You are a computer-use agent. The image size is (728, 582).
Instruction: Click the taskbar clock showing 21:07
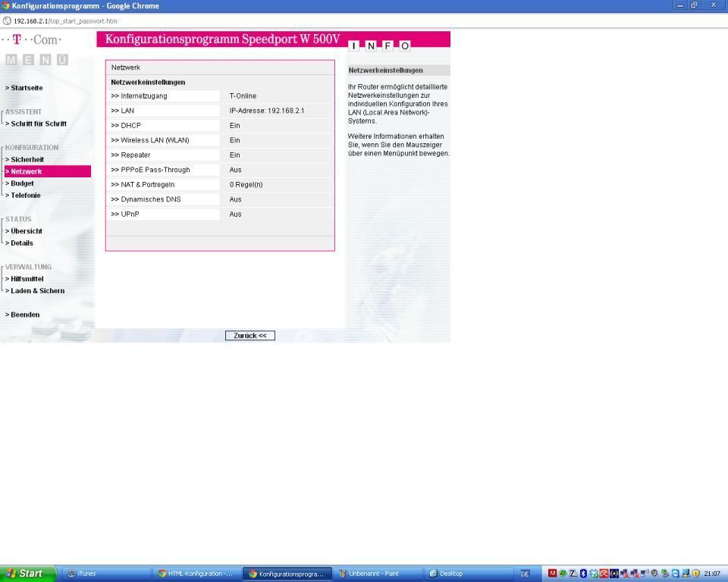tap(712, 574)
